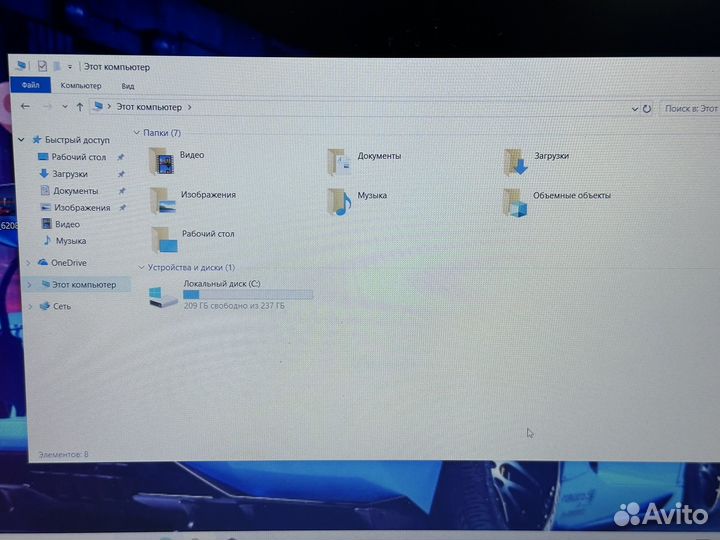Viewport: 720px width, 540px height.
Task: Click the 209 ГБ свободно из 237 ГБ text
Action: pos(234,305)
